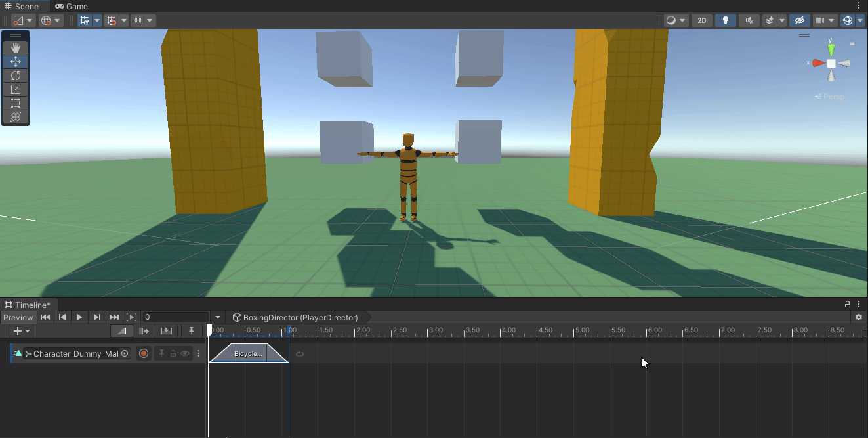The height and width of the screenshot is (438, 868).
Task: Select the Scale tool
Action: 15,89
